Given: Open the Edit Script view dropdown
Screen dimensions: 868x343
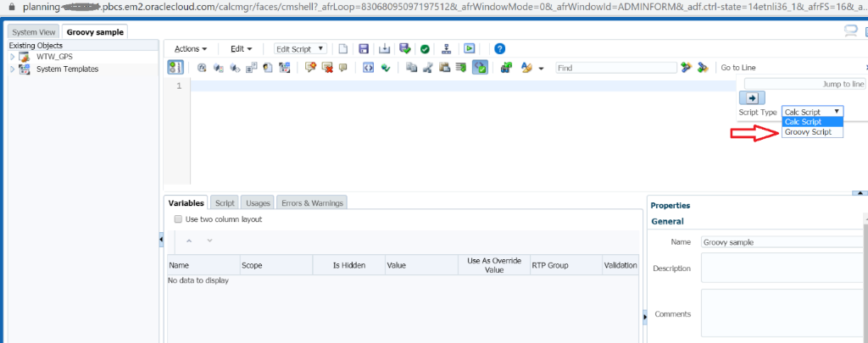Looking at the screenshot, I should pos(300,49).
